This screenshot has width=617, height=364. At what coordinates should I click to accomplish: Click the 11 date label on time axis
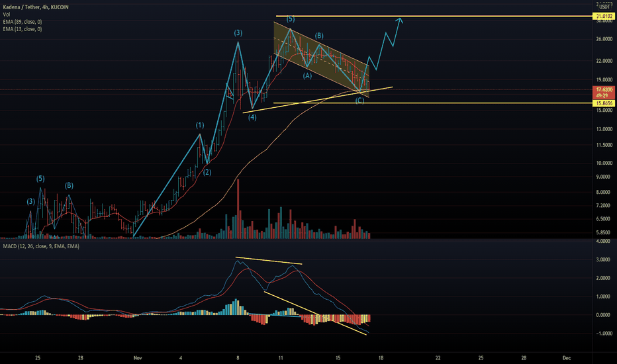pos(281,358)
